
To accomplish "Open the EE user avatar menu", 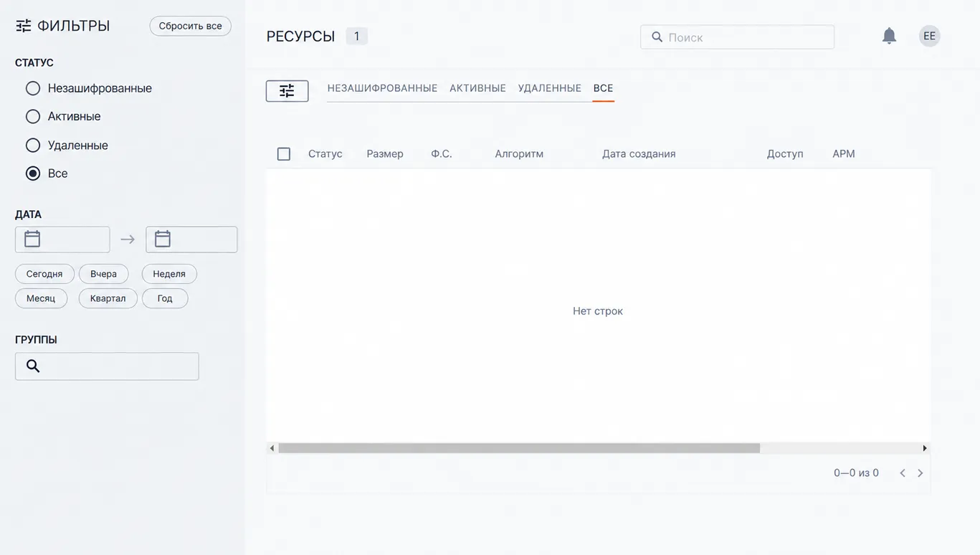I will coord(929,36).
